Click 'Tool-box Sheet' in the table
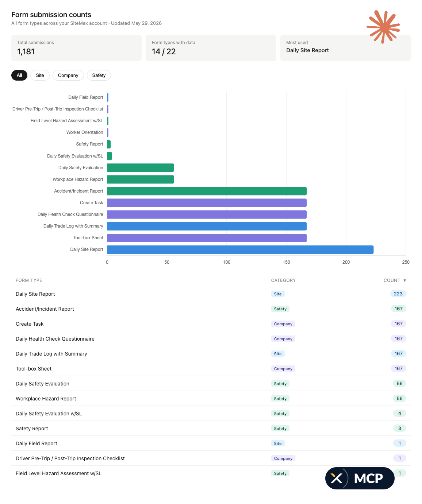422x504 pixels. [x=34, y=369]
